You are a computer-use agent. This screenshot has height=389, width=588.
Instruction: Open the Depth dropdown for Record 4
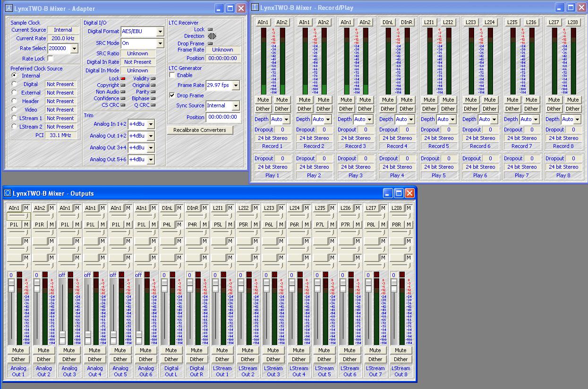[x=411, y=120]
